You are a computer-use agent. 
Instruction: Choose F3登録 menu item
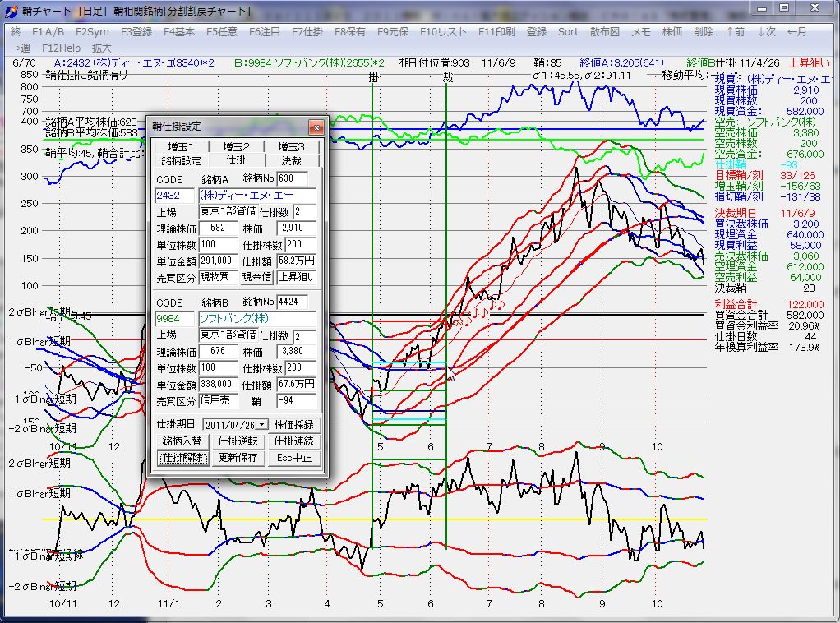pyautogui.click(x=136, y=31)
